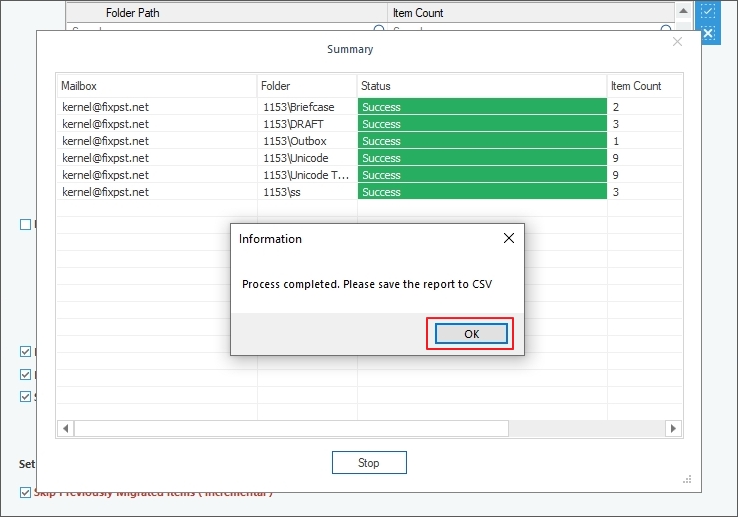Toggle first of three stacked checked checkboxes

point(25,351)
